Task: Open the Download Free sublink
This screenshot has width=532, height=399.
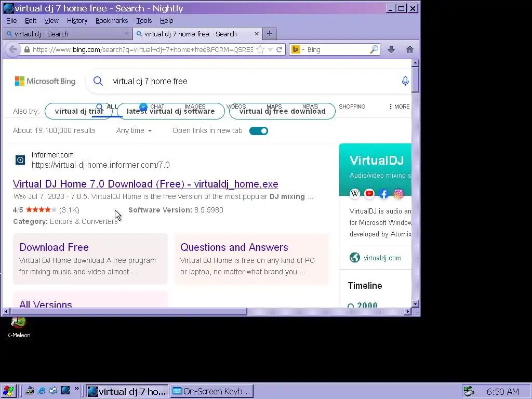Action: tap(54, 247)
